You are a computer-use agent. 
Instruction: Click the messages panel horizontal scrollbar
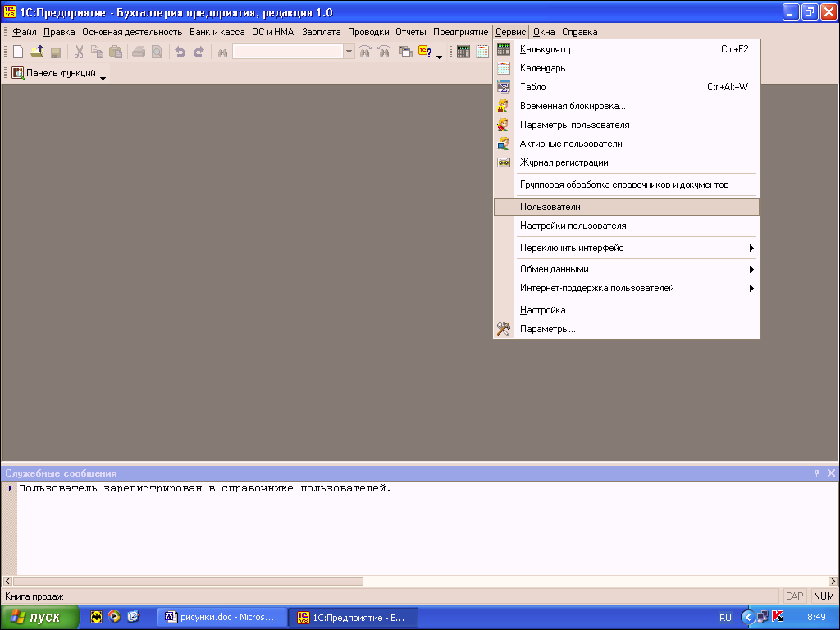click(x=189, y=581)
